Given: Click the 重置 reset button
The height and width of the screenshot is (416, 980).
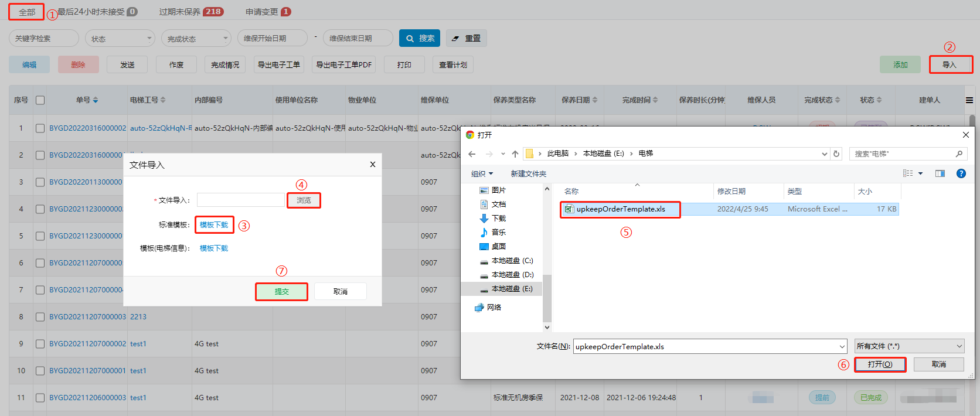Looking at the screenshot, I should click(467, 38).
